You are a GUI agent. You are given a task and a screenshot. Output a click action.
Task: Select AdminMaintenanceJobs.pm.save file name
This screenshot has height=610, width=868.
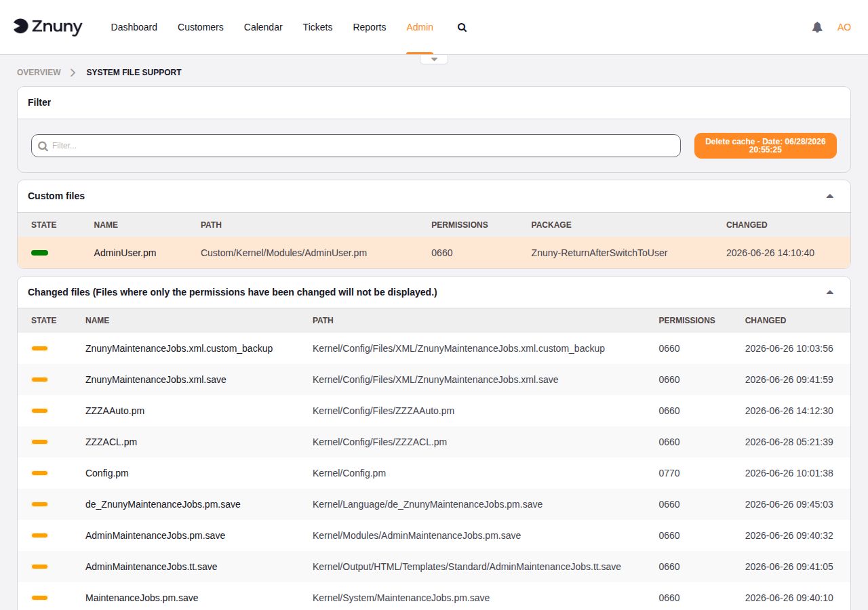tap(155, 535)
